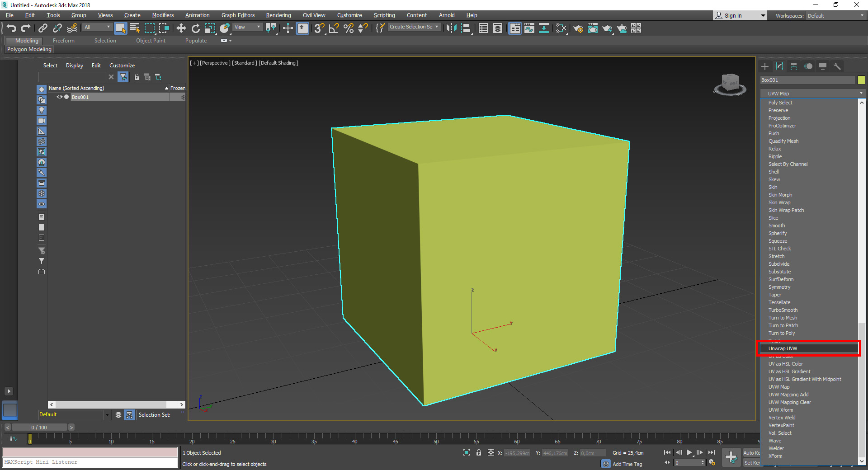The image size is (868, 470).
Task: Open the Workspaces Default dropdown
Action: (835, 16)
